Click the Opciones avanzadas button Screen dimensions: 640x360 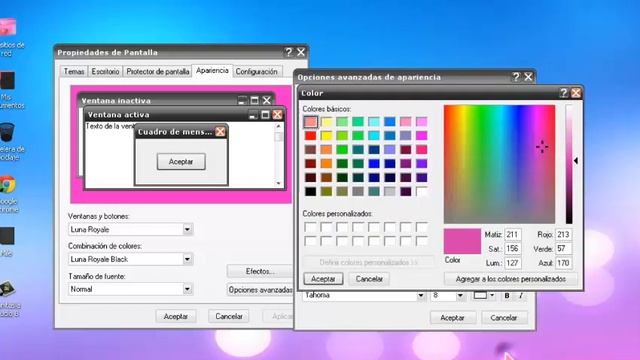tap(260, 290)
